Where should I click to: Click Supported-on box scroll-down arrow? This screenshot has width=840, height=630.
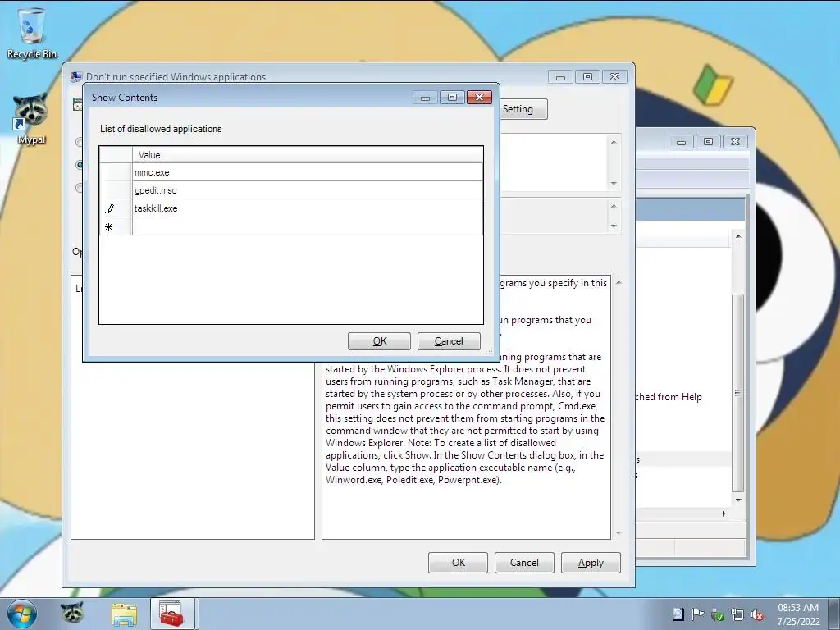coord(614,226)
